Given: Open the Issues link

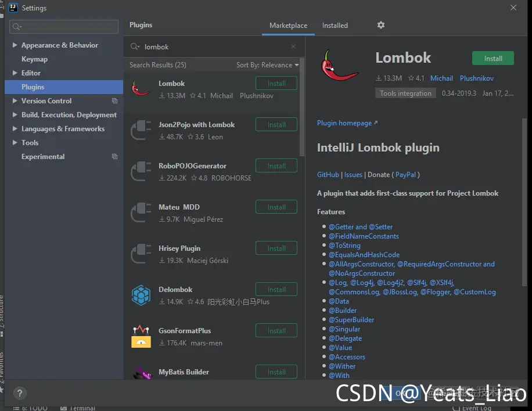Looking at the screenshot, I should pos(353,175).
